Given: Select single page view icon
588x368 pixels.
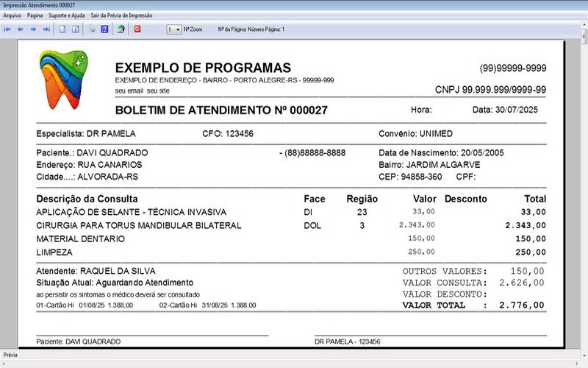Looking at the screenshot, I should coord(63,29).
